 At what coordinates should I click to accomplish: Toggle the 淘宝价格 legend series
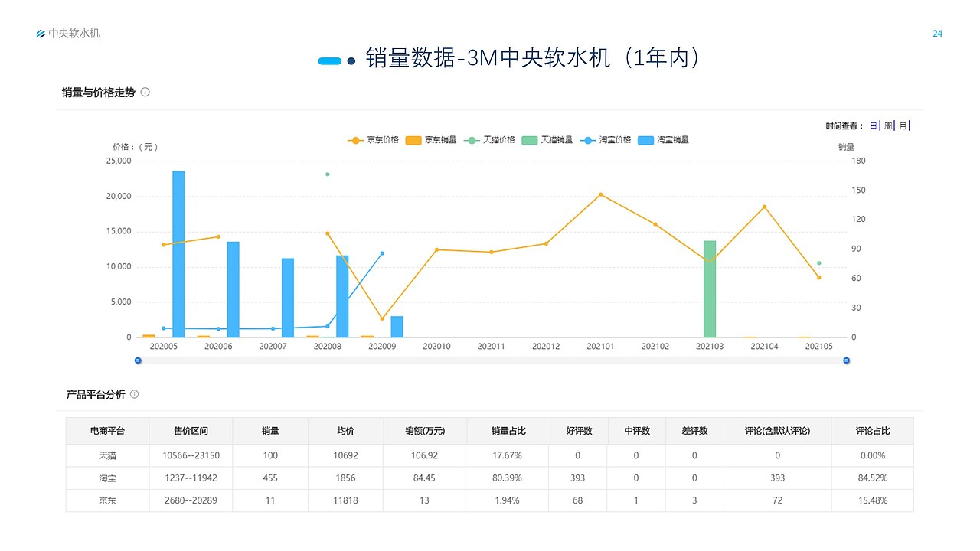pyautogui.click(x=606, y=140)
